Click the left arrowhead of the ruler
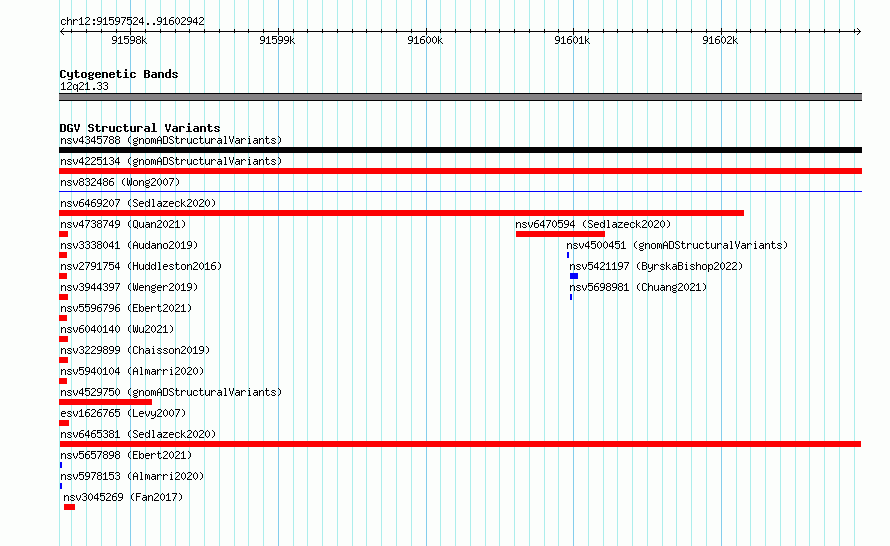Screen dimensions: 890x546 click(62, 32)
